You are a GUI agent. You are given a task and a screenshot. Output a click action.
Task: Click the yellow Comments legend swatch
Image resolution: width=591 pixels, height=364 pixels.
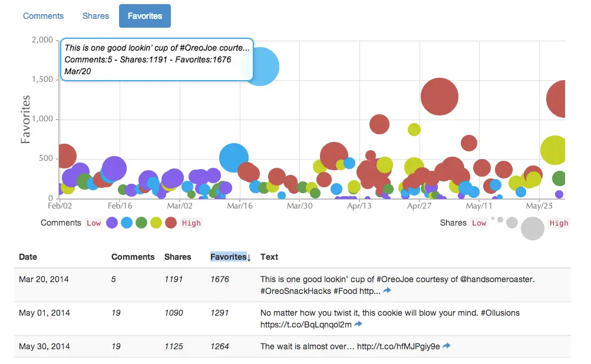[156, 223]
